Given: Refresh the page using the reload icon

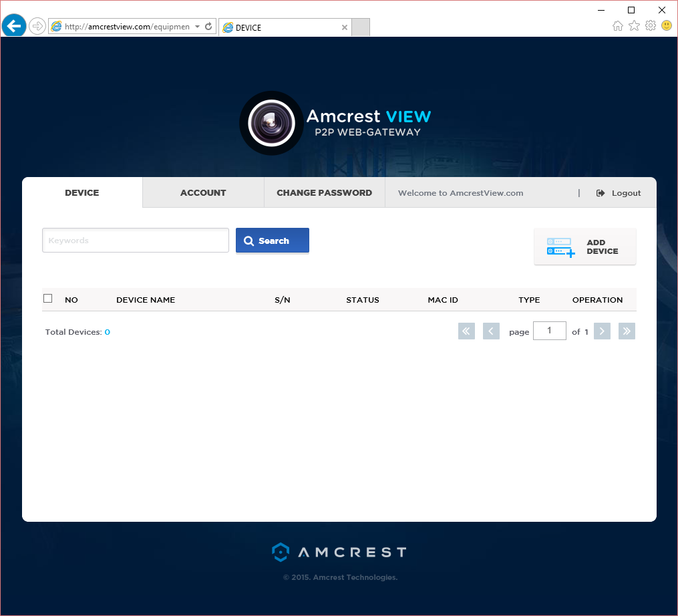Looking at the screenshot, I should click(208, 26).
